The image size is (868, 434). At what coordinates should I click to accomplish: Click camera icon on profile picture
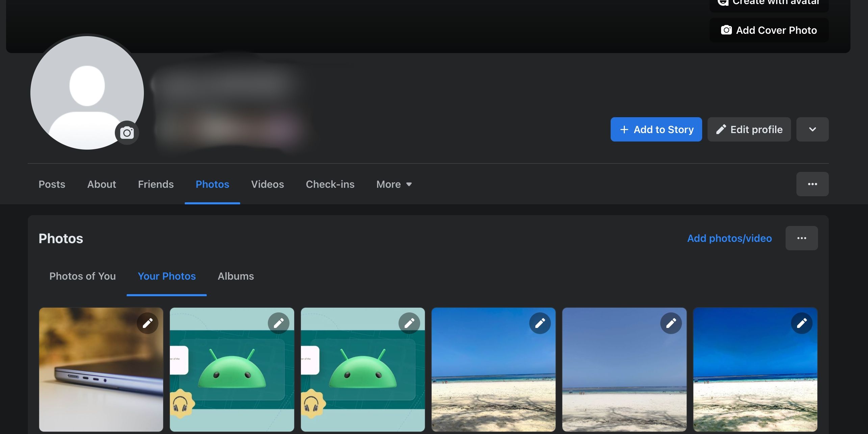127,133
